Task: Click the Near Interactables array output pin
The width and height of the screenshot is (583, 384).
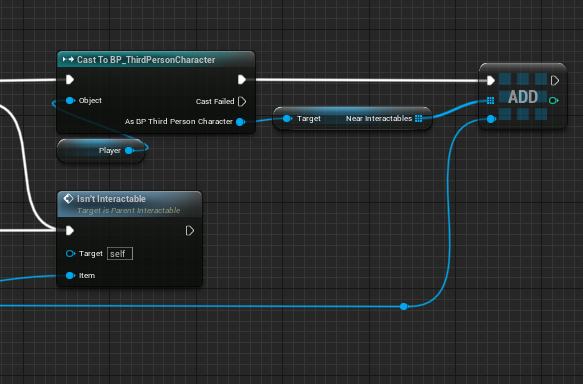Action: pyautogui.click(x=419, y=119)
